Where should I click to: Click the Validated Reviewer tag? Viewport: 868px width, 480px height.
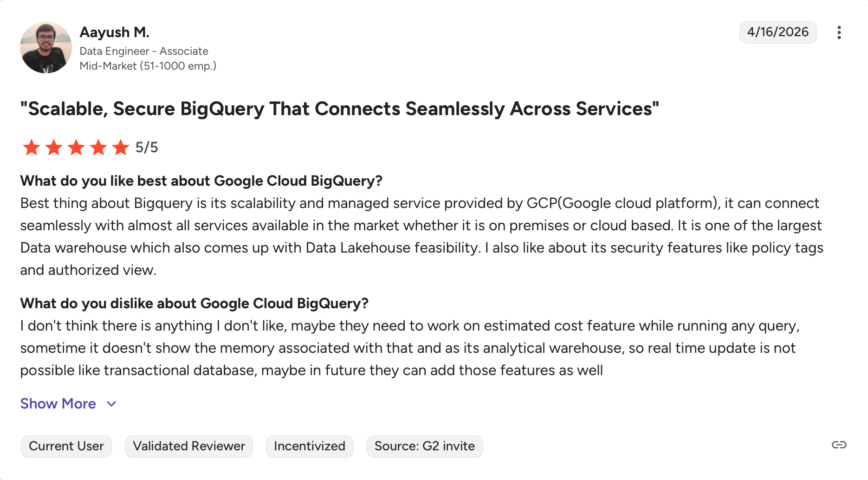tap(189, 446)
